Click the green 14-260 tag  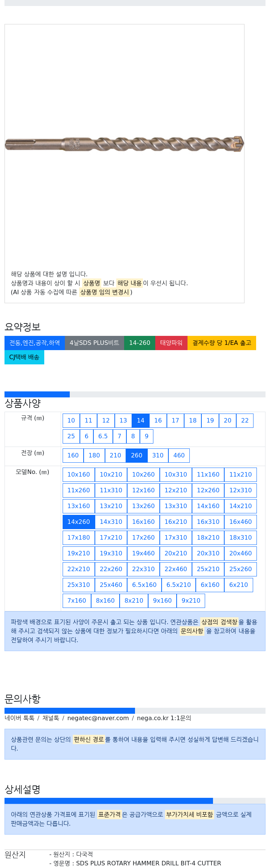tap(139, 343)
